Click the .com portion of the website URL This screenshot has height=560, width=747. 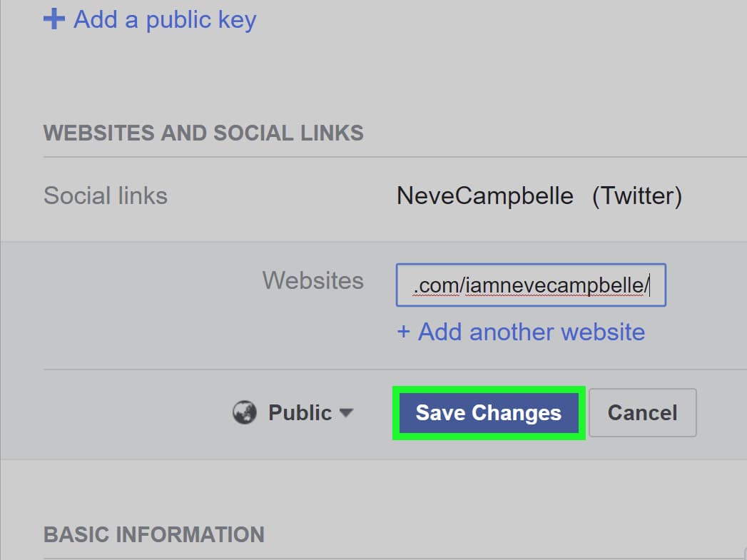pos(436,285)
